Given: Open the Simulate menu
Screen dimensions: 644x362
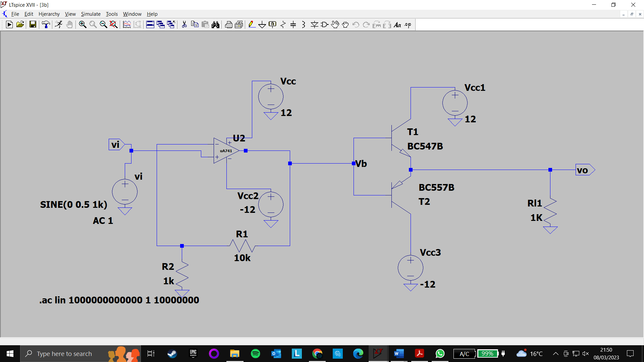Looking at the screenshot, I should click(x=90, y=14).
